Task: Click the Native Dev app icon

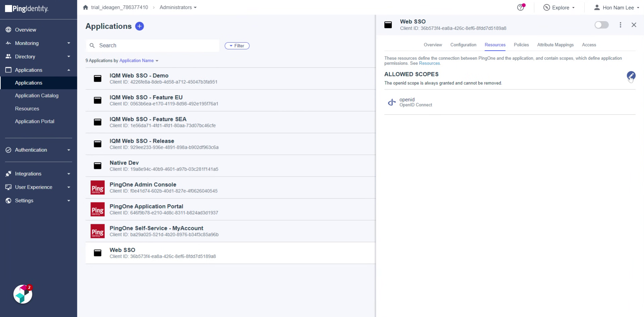Action: [x=97, y=166]
